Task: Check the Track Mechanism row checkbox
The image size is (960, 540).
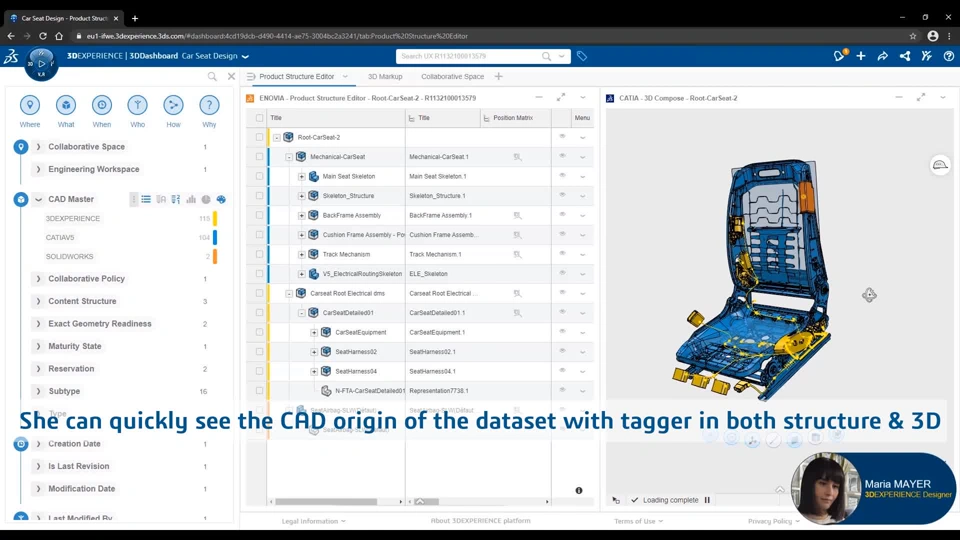Action: (x=260, y=254)
